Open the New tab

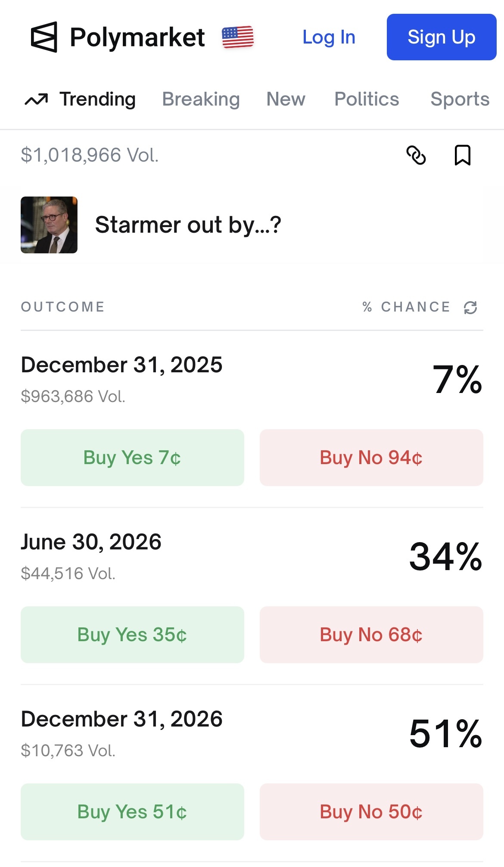pos(286,99)
